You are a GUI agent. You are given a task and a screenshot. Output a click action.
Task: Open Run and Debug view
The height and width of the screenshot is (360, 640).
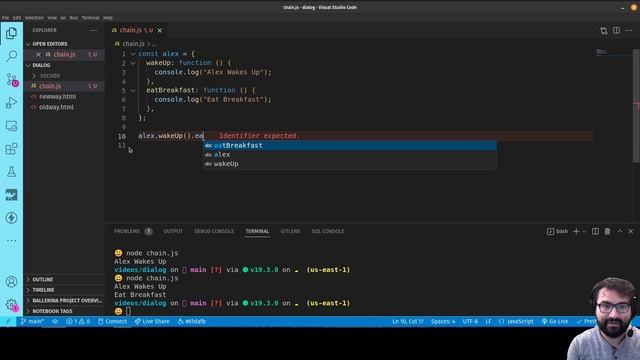tap(11, 102)
